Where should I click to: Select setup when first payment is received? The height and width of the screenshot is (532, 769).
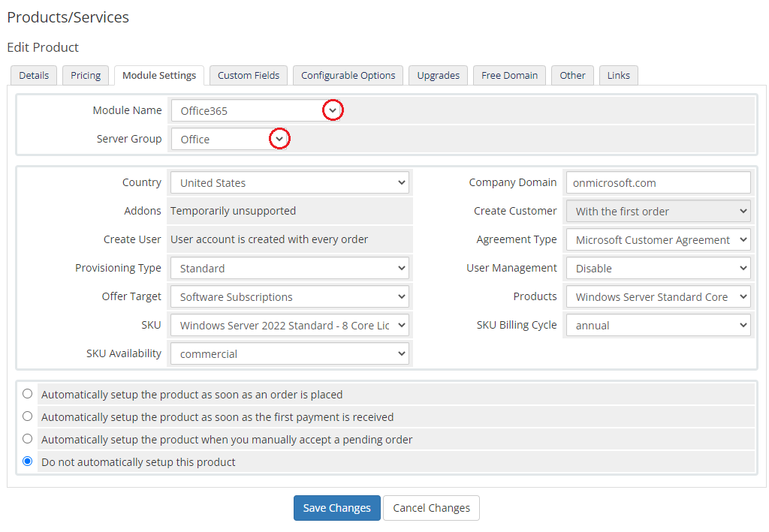(x=28, y=416)
